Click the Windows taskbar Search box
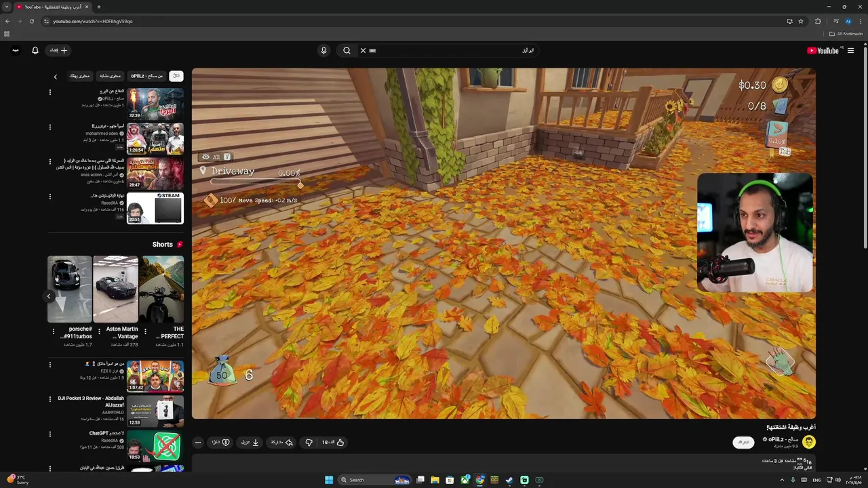 [374, 480]
